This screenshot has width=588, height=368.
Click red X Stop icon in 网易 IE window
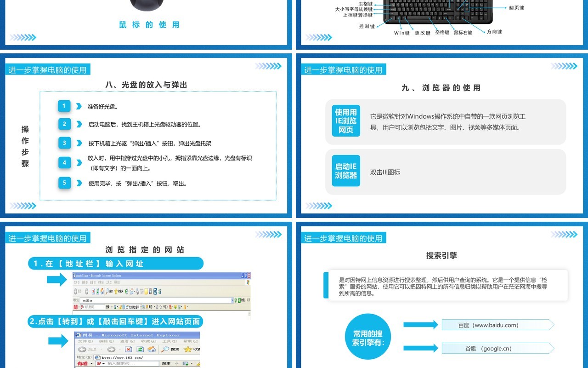[x=129, y=349]
